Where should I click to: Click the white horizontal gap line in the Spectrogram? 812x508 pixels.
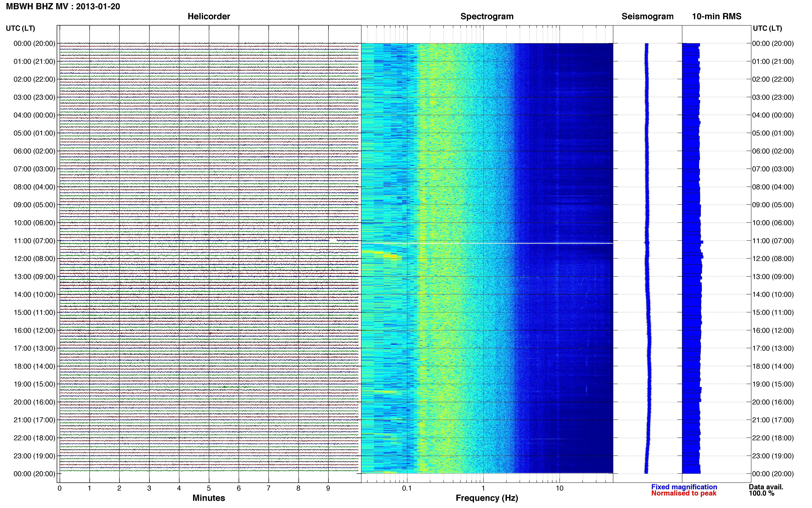[x=487, y=243]
